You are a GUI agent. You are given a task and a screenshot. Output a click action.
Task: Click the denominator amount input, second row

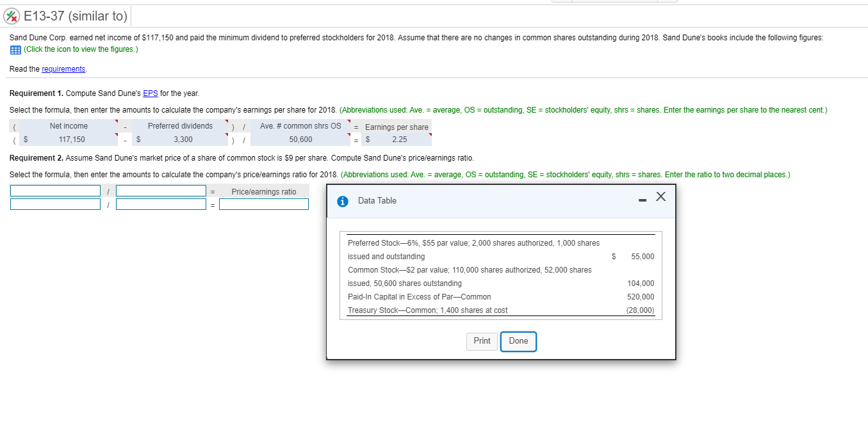(x=161, y=204)
